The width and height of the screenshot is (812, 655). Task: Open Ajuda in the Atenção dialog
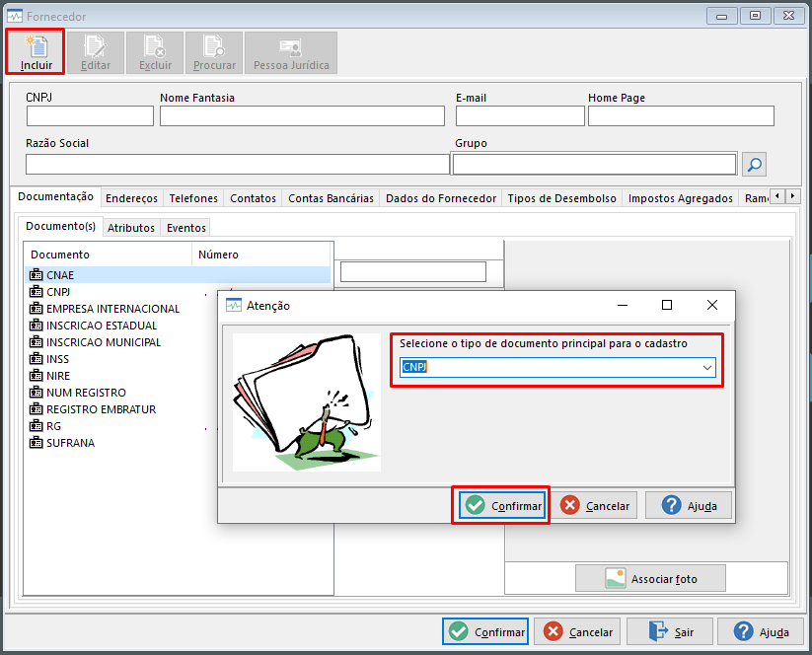689,505
